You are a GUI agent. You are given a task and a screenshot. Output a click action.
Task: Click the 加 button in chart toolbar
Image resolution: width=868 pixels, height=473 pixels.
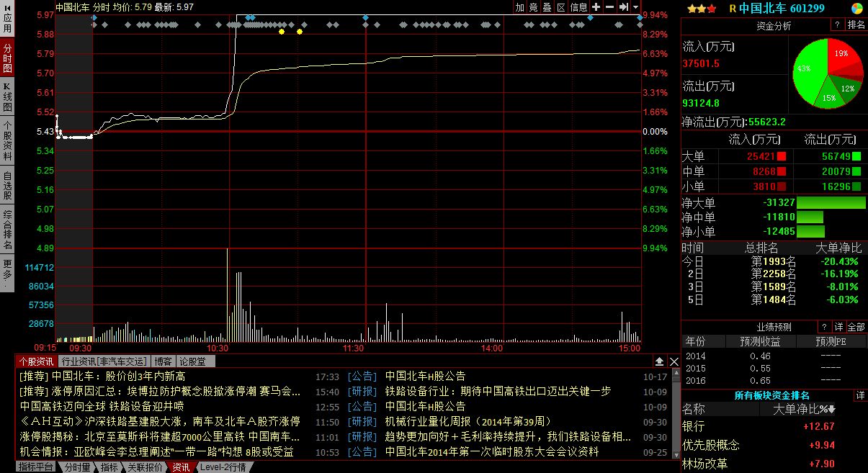click(x=520, y=7)
